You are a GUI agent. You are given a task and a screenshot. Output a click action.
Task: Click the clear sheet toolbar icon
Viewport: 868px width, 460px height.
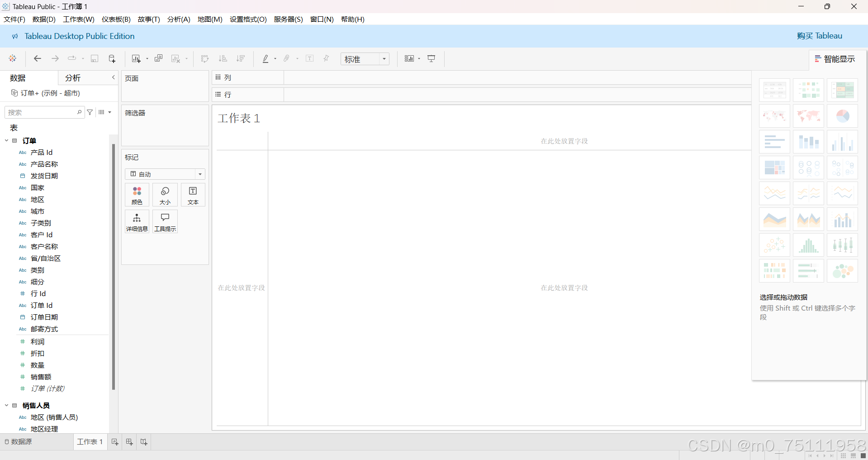(x=175, y=58)
